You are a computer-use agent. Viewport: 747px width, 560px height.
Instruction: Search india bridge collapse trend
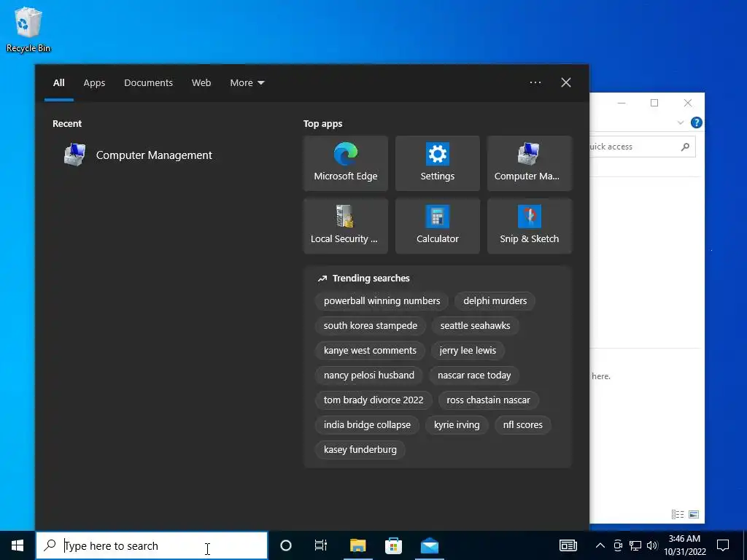367,425
